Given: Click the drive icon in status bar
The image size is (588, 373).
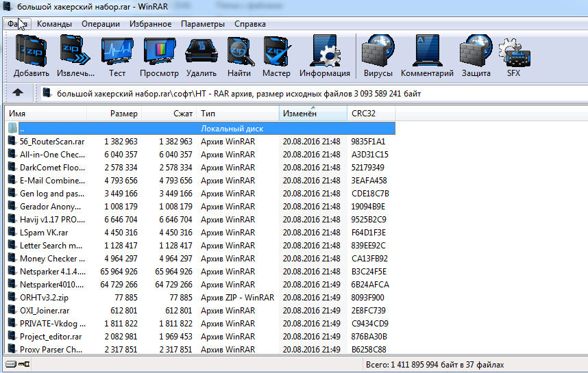Looking at the screenshot, I should coord(11,363).
